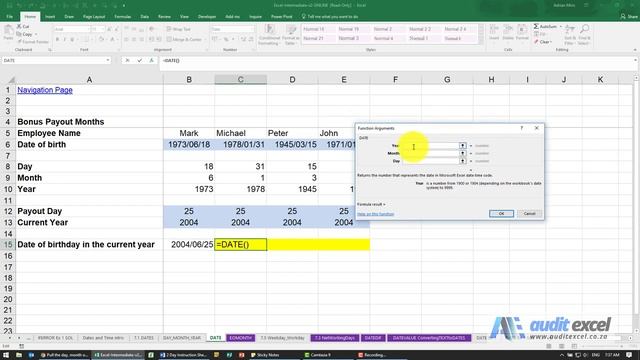
Task: Select the 7.3 NetWorkingDays sheet tab
Action: [x=335, y=338]
